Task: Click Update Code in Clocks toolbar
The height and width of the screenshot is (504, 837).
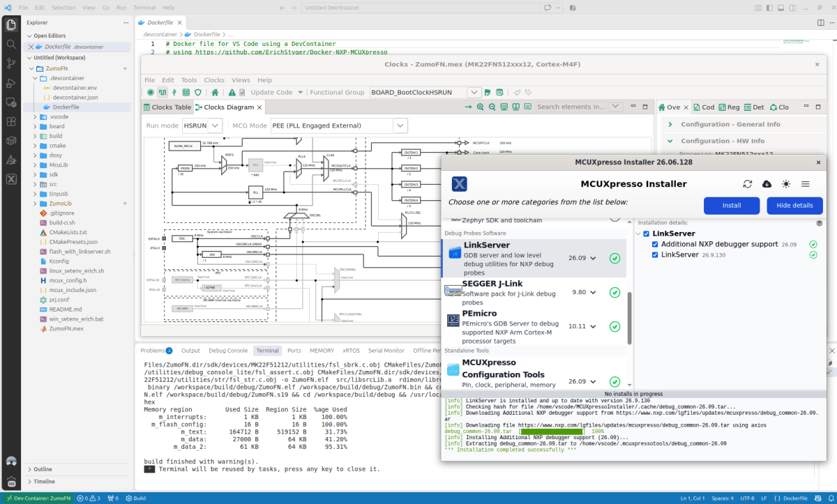Action: tap(272, 92)
